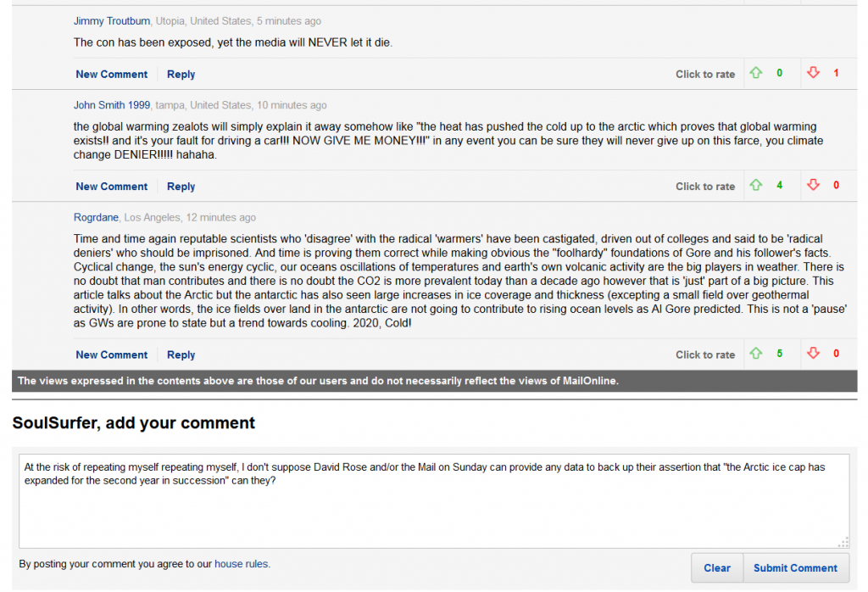Upvote Rogrdane's comment with green arrow
Image resolution: width=868 pixels, height=592 pixels.
tap(755, 354)
